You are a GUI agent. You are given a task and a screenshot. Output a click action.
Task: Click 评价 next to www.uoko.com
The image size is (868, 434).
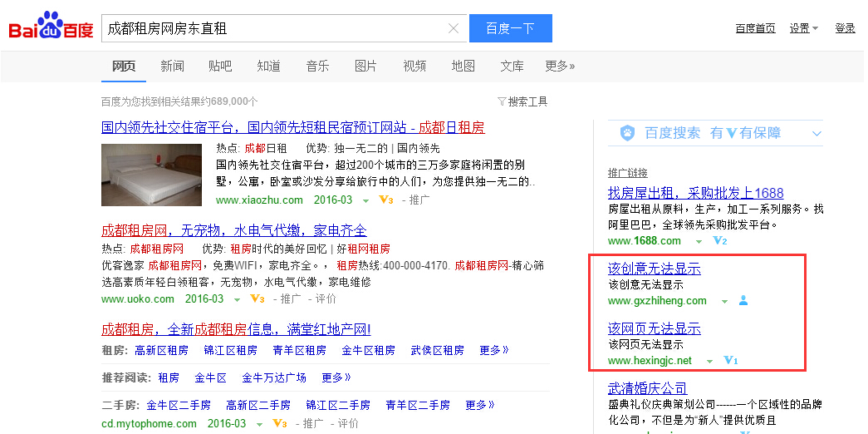[326, 298]
